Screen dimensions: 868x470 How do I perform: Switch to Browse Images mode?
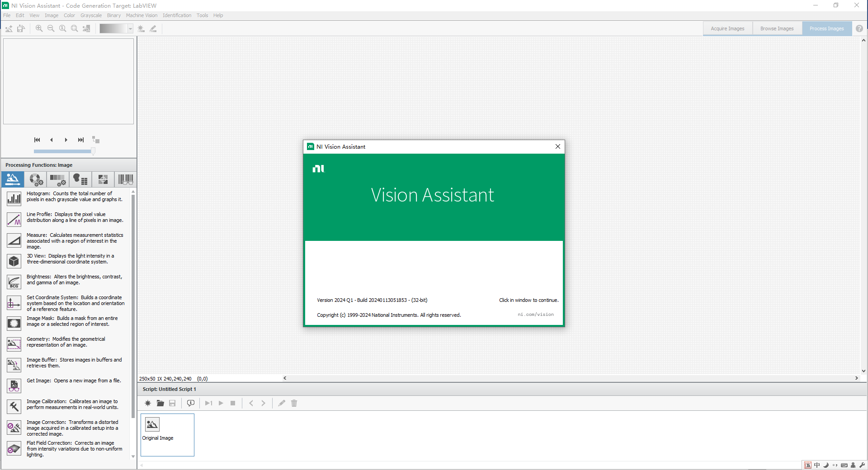777,28
